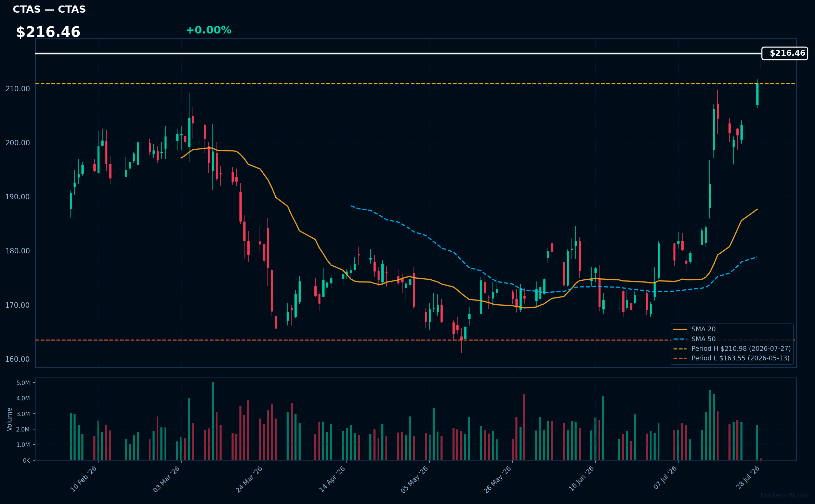Click the 0K volume axis label
This screenshot has width=815, height=504.
tap(26, 461)
